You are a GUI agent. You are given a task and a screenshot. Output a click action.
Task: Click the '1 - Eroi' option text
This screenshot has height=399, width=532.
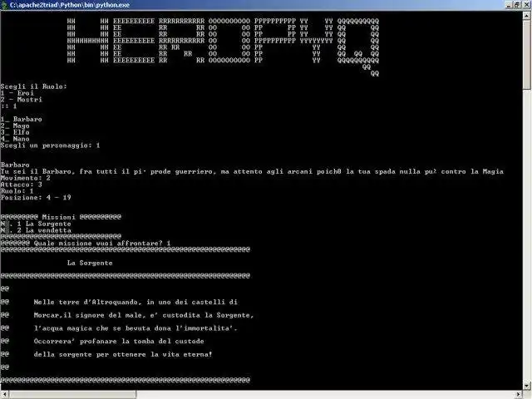17,93
